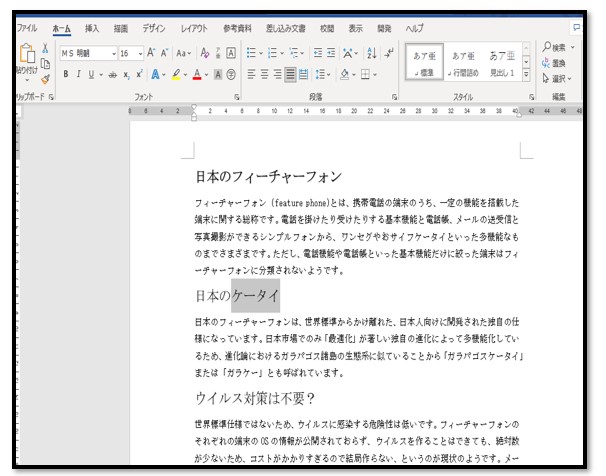Open the ファイル tab
The height and width of the screenshot is (476, 606).
[x=27, y=28]
